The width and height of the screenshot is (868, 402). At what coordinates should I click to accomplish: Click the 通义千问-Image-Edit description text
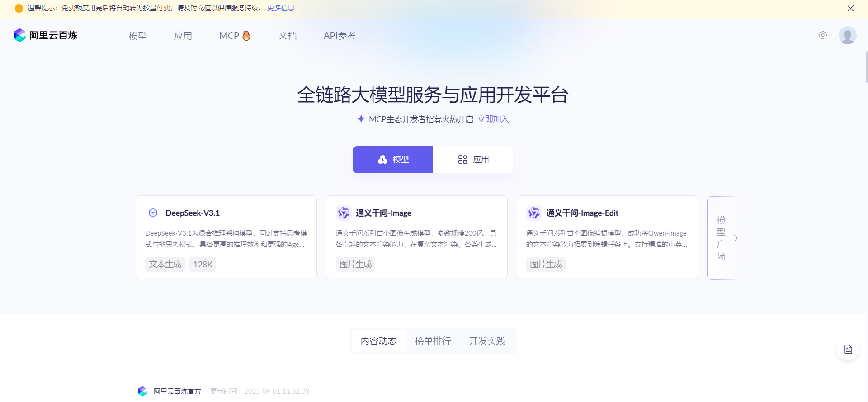coord(607,239)
